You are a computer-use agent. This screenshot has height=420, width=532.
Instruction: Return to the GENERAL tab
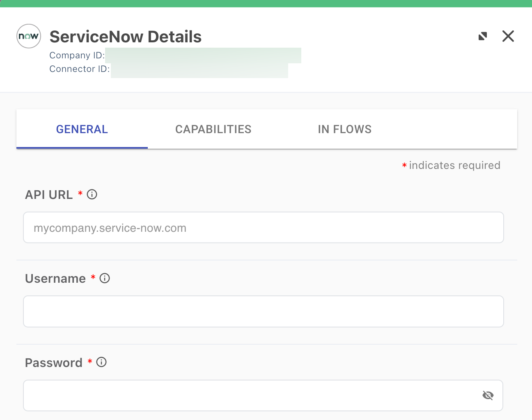click(x=82, y=129)
